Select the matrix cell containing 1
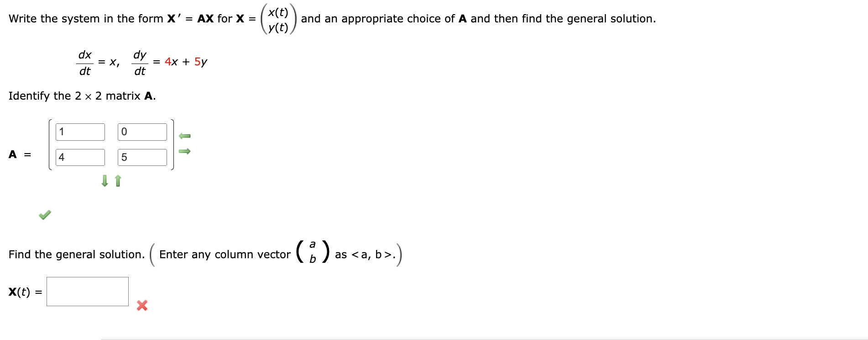868x340 pixels. click(x=79, y=132)
